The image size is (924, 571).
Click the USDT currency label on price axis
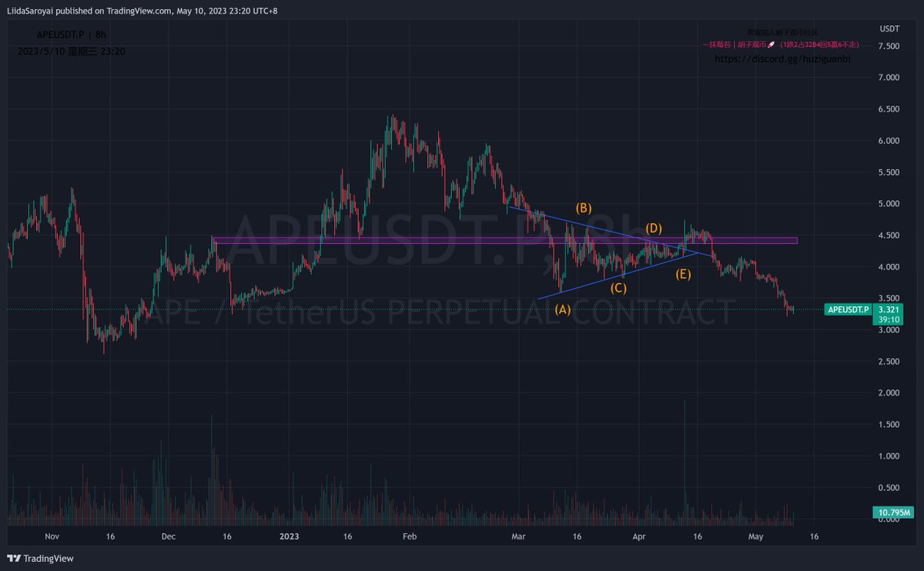coord(889,28)
